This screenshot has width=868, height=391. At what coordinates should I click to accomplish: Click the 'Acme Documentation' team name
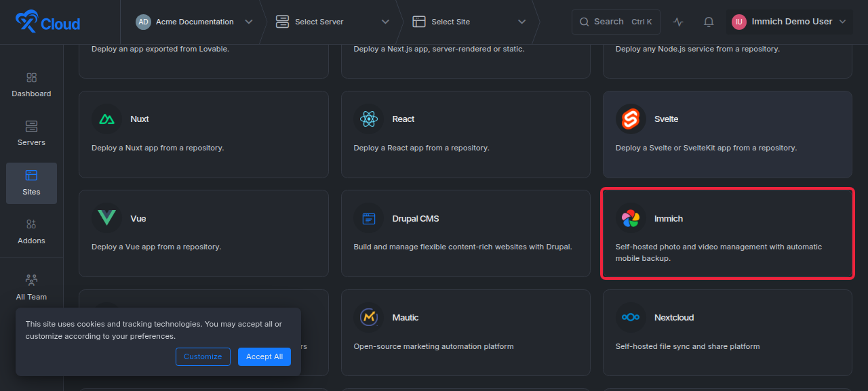click(195, 22)
